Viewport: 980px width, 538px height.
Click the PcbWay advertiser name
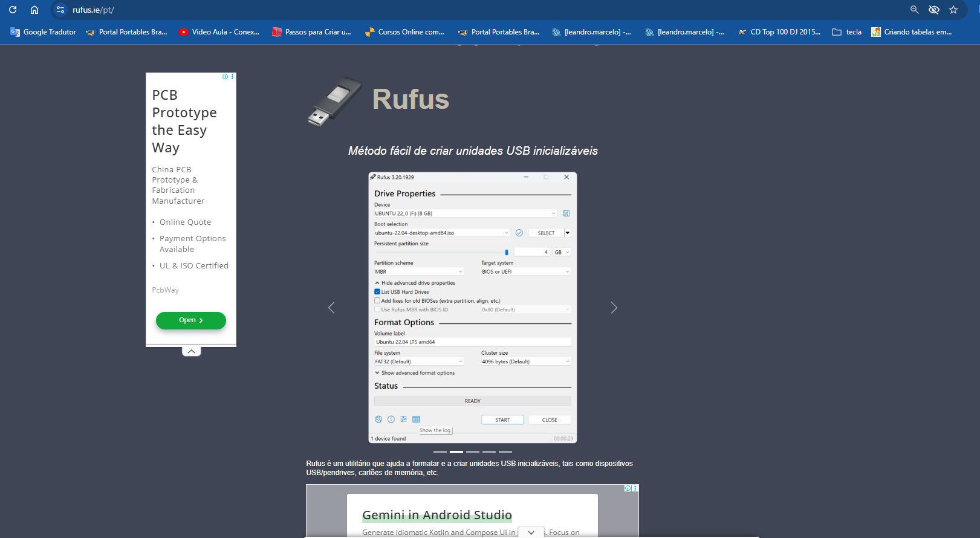[165, 290]
